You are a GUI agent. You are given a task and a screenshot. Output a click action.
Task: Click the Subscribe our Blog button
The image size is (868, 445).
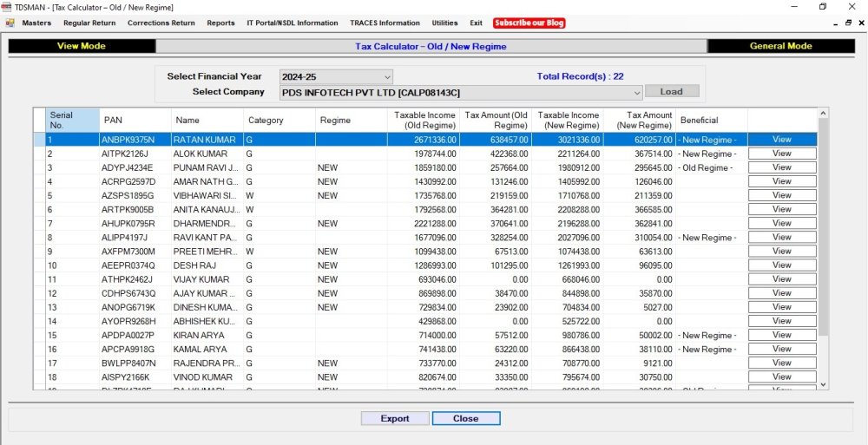tap(529, 23)
